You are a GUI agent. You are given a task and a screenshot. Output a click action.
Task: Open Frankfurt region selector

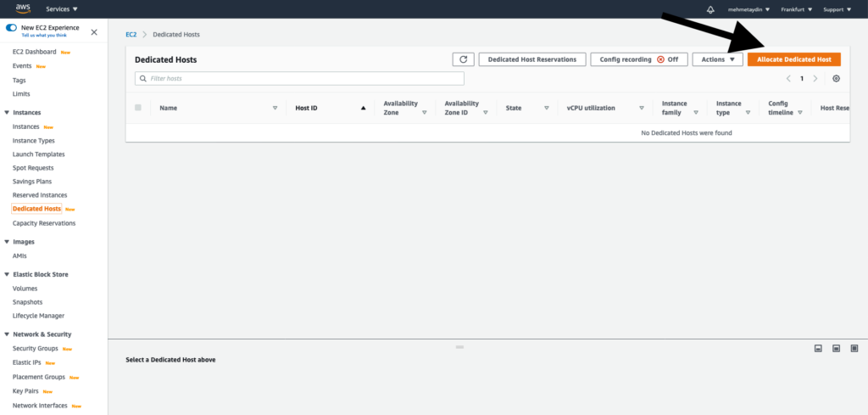[797, 9]
